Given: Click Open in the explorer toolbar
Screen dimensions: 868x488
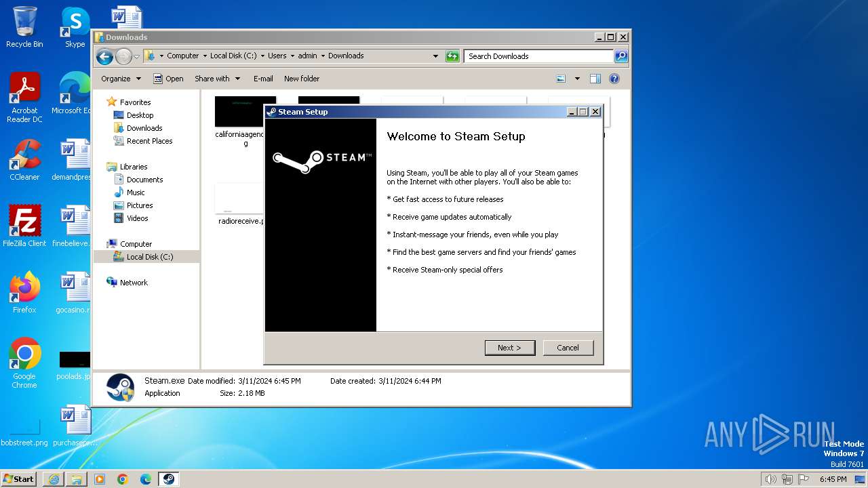Looking at the screenshot, I should pos(168,79).
